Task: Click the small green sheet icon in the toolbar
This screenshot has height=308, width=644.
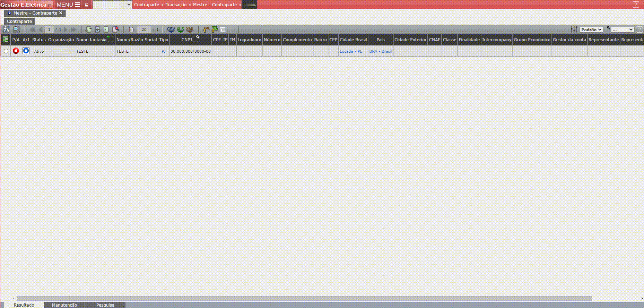Action: pos(106,29)
